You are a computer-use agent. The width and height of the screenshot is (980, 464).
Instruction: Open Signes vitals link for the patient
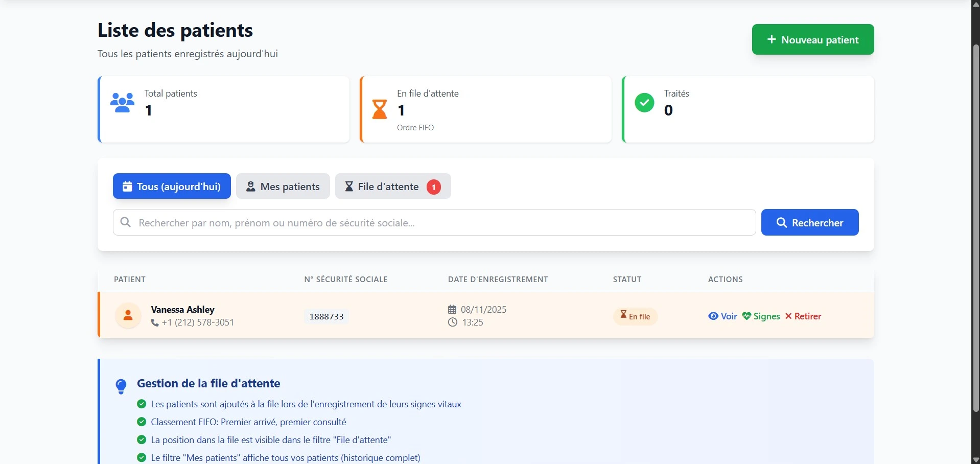tap(761, 316)
